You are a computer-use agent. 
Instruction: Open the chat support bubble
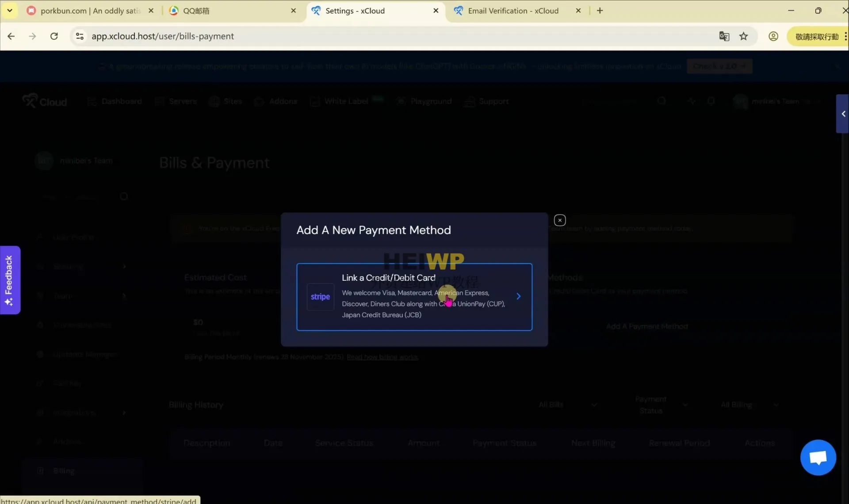[x=818, y=457]
